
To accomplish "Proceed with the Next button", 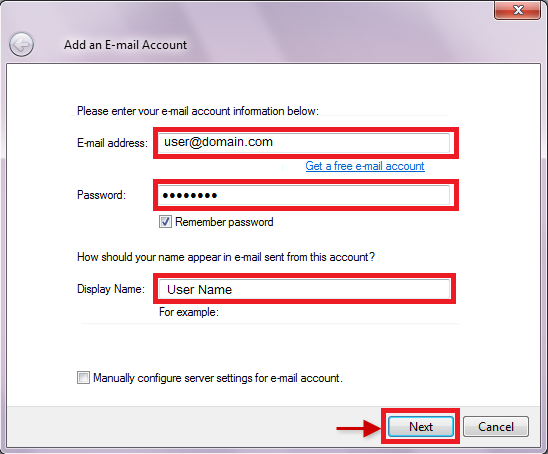I will [421, 426].
